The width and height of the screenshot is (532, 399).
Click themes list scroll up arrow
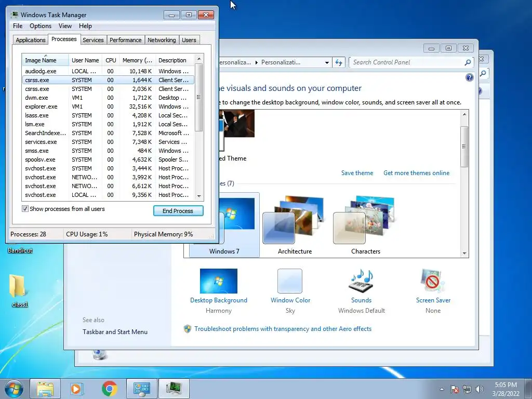(464, 114)
